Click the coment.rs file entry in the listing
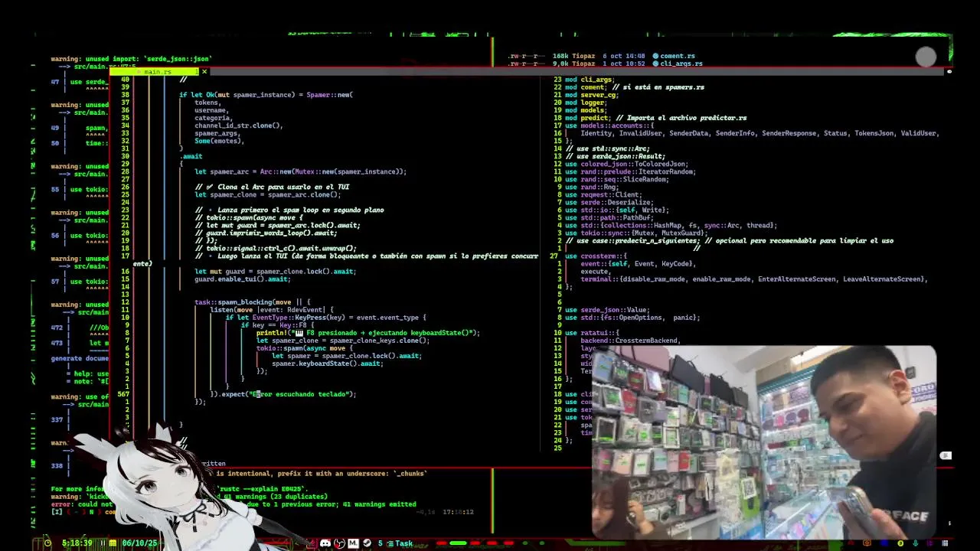 674,56
